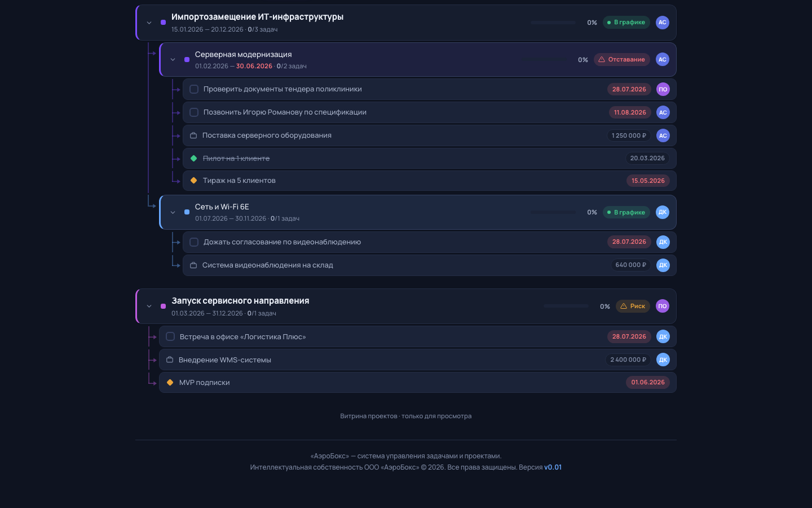The height and width of the screenshot is (508, 812).
Task: Click АС avatar on Позвонить Игорю Романову row
Action: click(x=663, y=112)
